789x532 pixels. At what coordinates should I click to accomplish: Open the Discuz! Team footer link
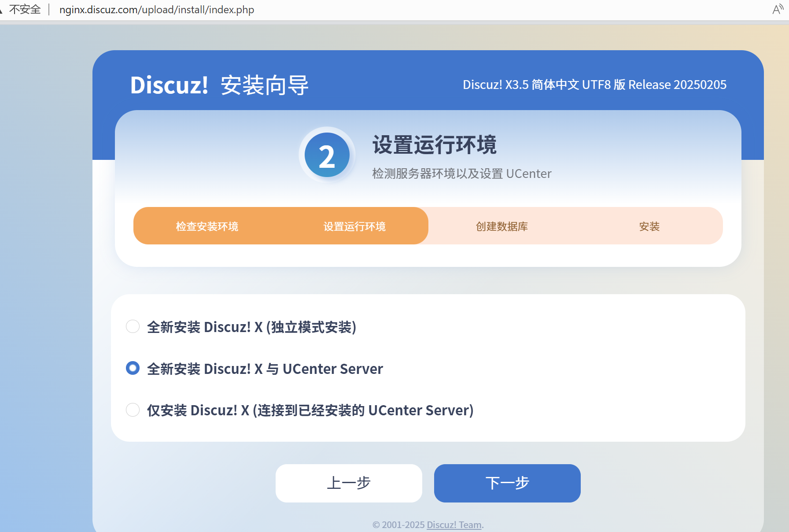click(x=454, y=525)
